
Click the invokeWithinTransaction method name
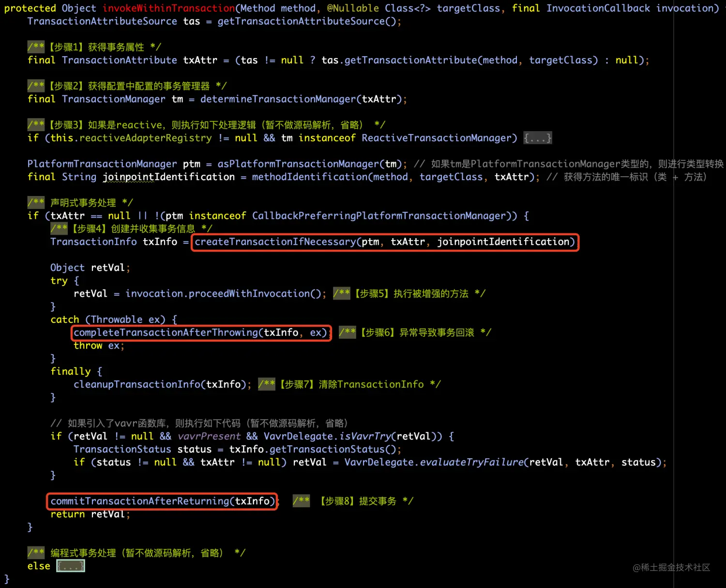pos(169,8)
